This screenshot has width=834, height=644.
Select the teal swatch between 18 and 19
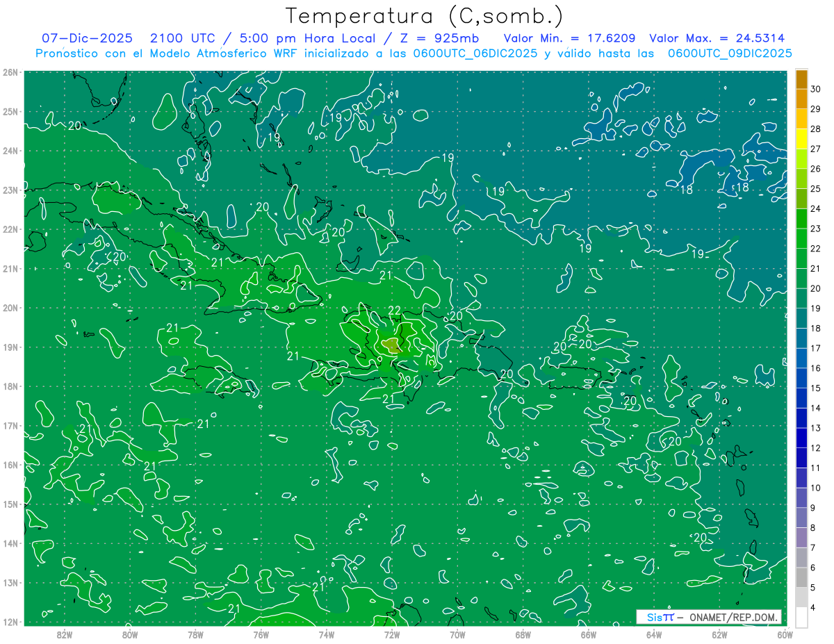(801, 318)
